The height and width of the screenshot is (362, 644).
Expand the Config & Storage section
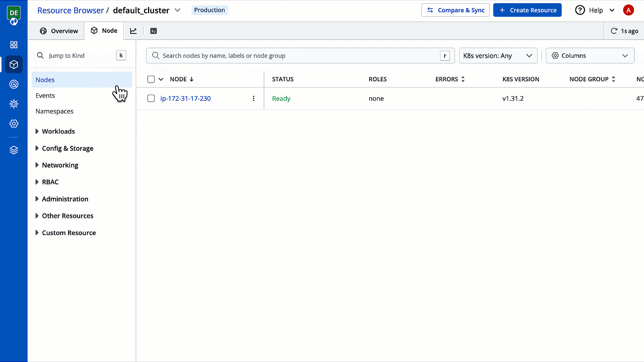67,148
